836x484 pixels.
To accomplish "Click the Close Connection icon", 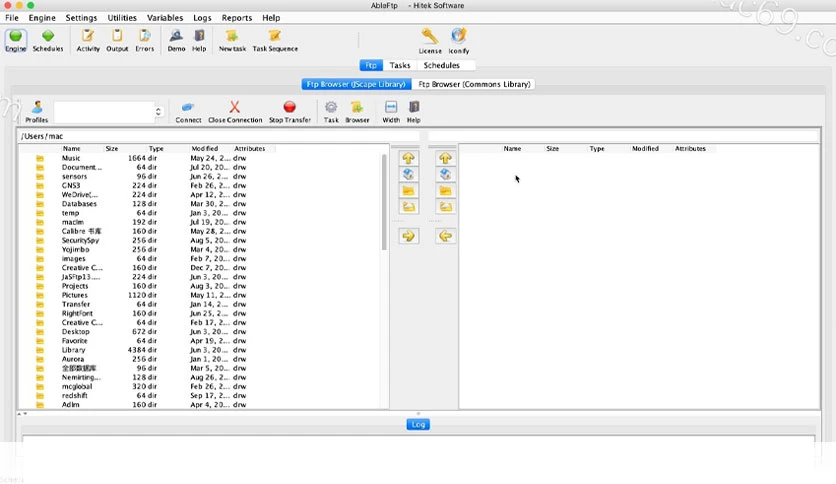I will point(235,112).
